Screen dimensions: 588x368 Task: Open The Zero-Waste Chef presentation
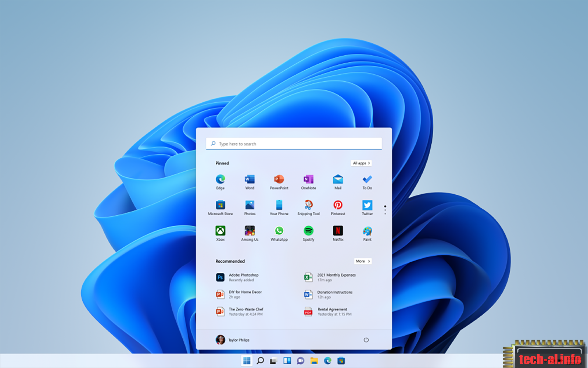pyautogui.click(x=240, y=312)
